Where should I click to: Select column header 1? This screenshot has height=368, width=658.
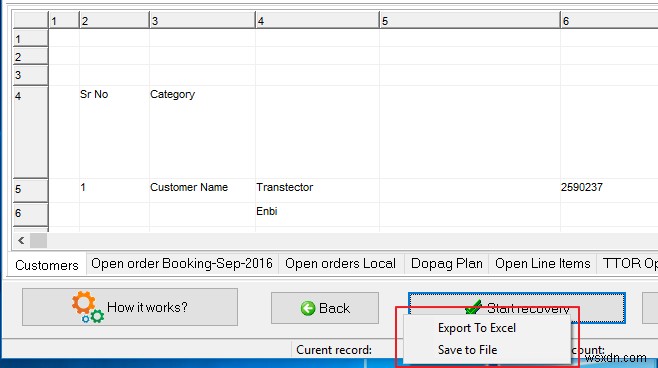point(64,21)
